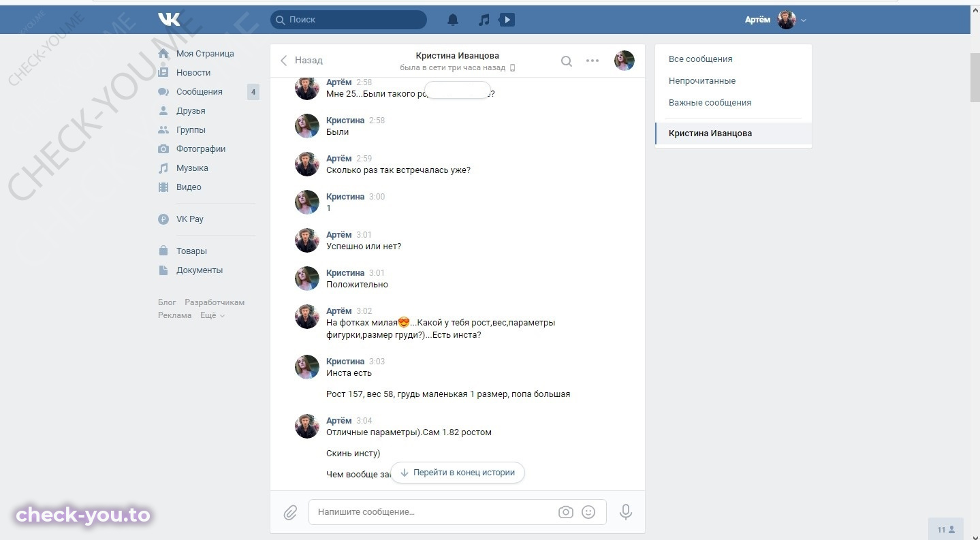This screenshot has height=540, width=980.
Task: Open Музыка in sidebar
Action: click(x=192, y=168)
